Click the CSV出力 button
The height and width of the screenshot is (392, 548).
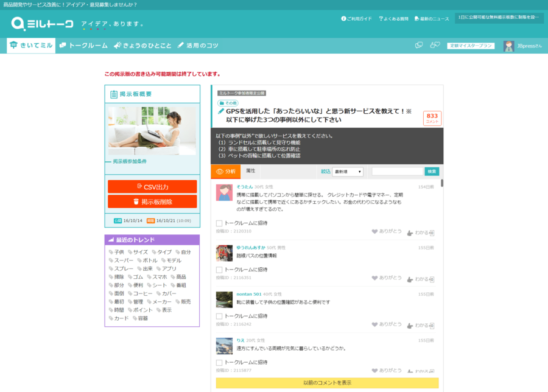tap(152, 187)
